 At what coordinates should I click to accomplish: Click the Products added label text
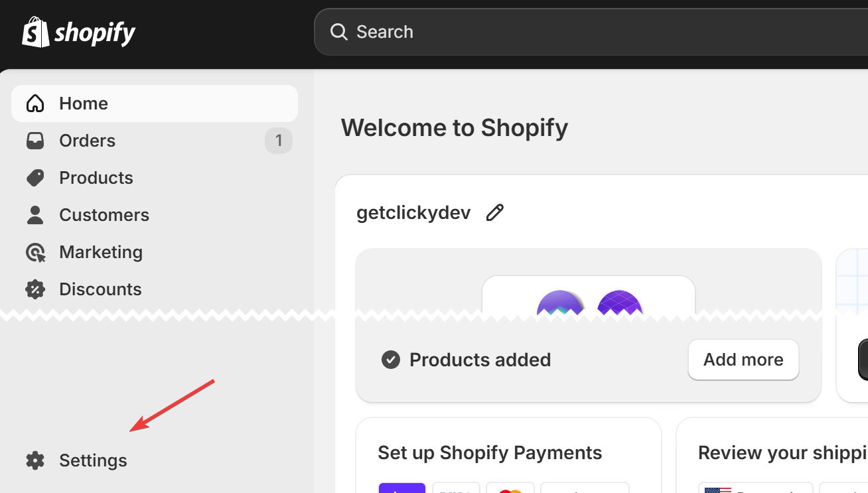[480, 360]
